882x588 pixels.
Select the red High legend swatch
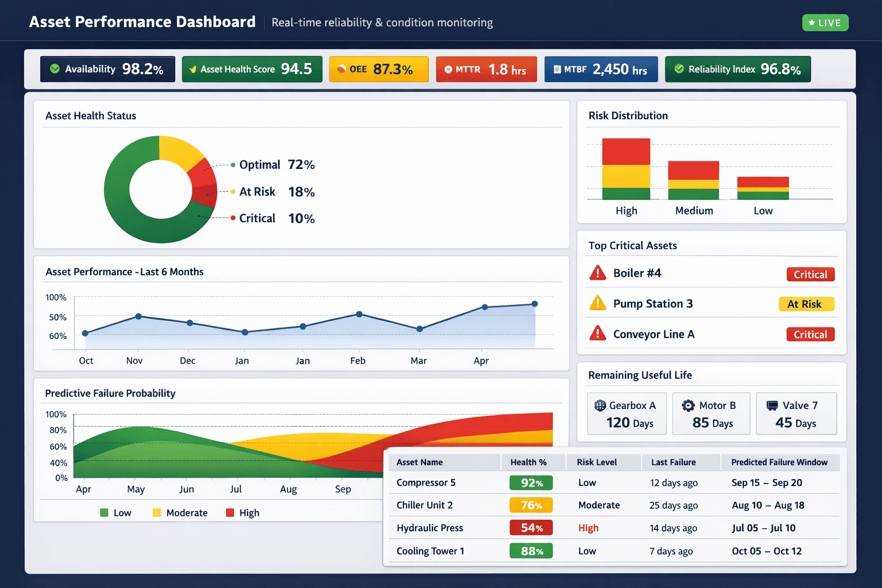230,513
